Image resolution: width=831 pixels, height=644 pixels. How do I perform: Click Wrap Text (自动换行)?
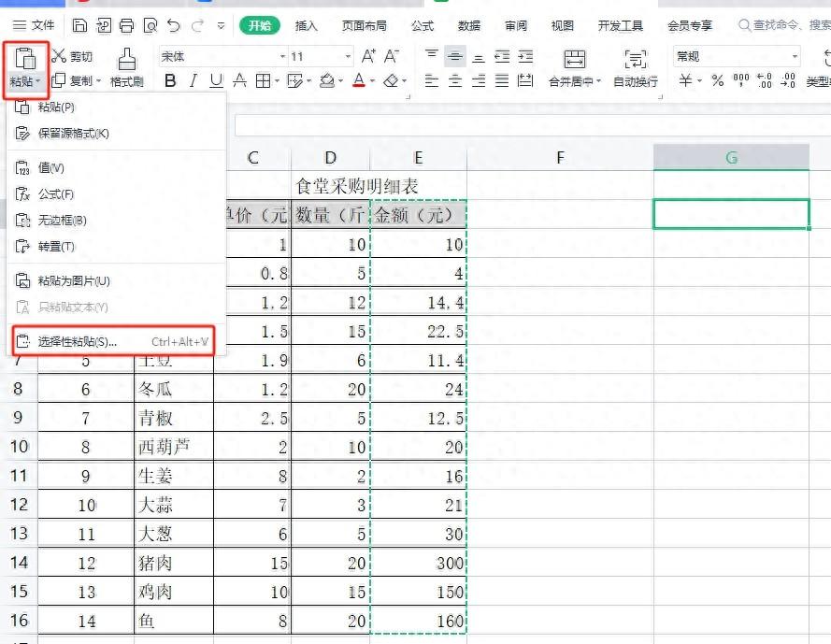click(x=636, y=68)
